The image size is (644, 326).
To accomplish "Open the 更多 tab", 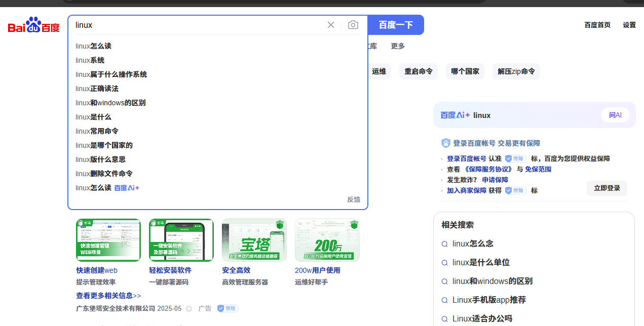I will coord(398,46).
